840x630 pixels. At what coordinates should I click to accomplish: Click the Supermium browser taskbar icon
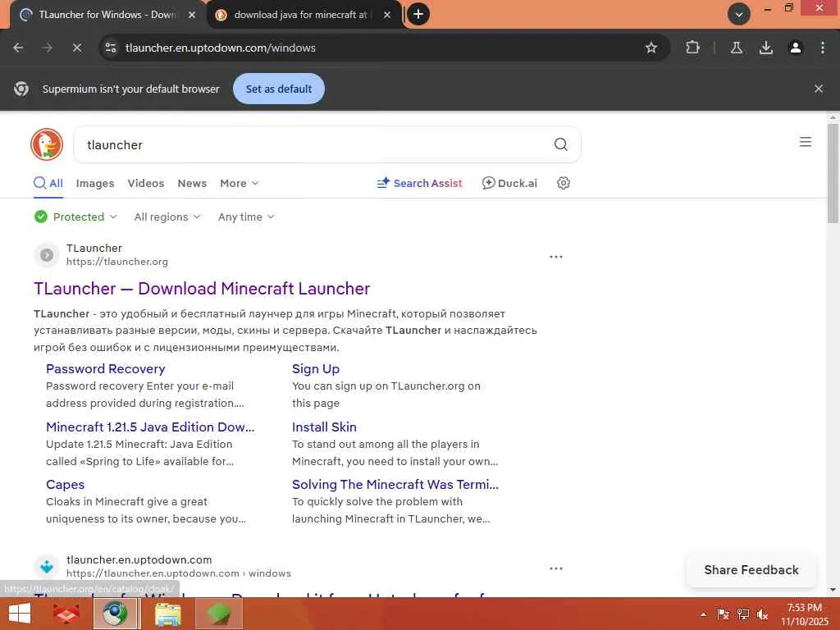coord(116,614)
